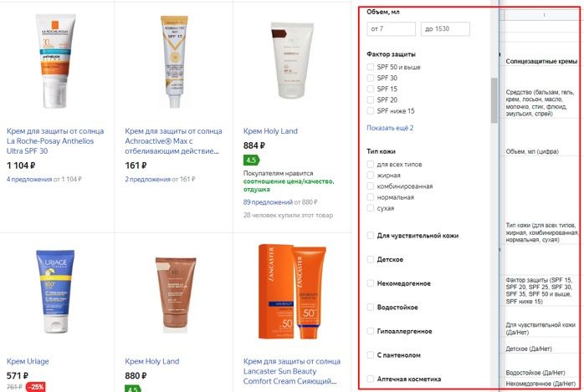Click the maximum volume до 1530 field
Image resolution: width=584 pixels, height=392 pixels.
pyautogui.click(x=445, y=29)
